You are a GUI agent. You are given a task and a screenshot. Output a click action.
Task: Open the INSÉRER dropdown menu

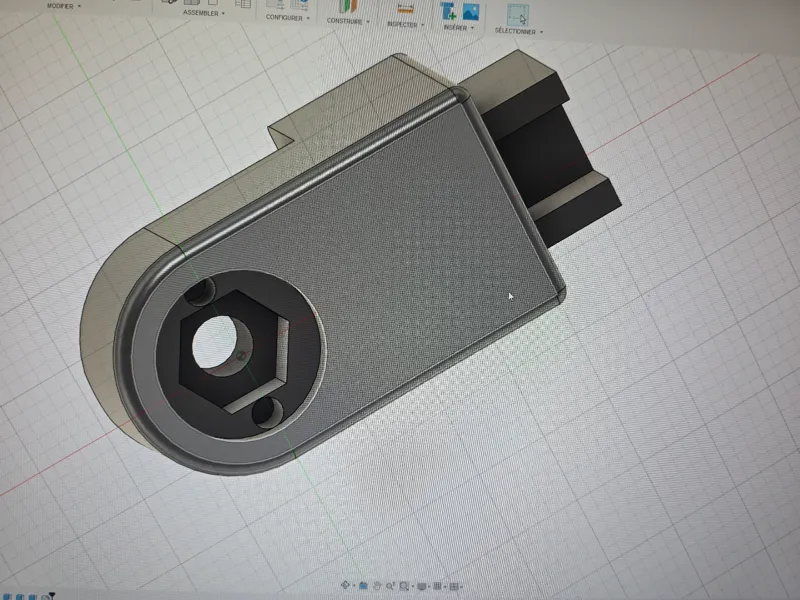pos(459,27)
